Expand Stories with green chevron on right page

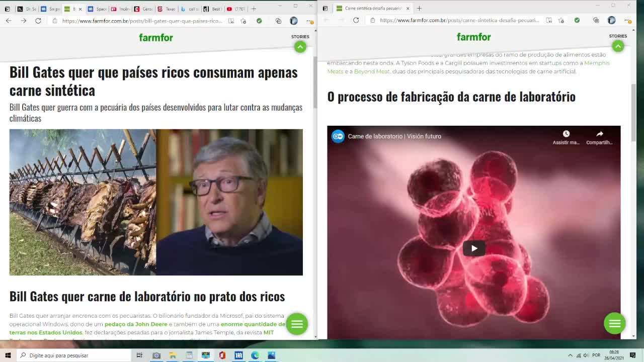click(618, 46)
